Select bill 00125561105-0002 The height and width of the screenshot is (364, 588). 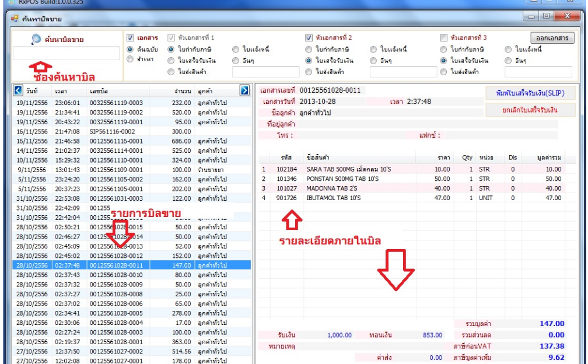tap(132, 179)
